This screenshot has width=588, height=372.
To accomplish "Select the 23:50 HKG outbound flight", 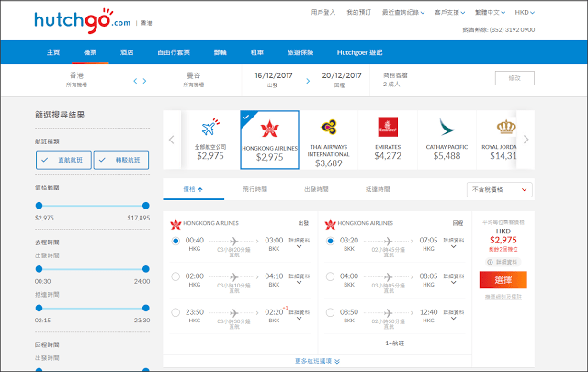I will [175, 312].
